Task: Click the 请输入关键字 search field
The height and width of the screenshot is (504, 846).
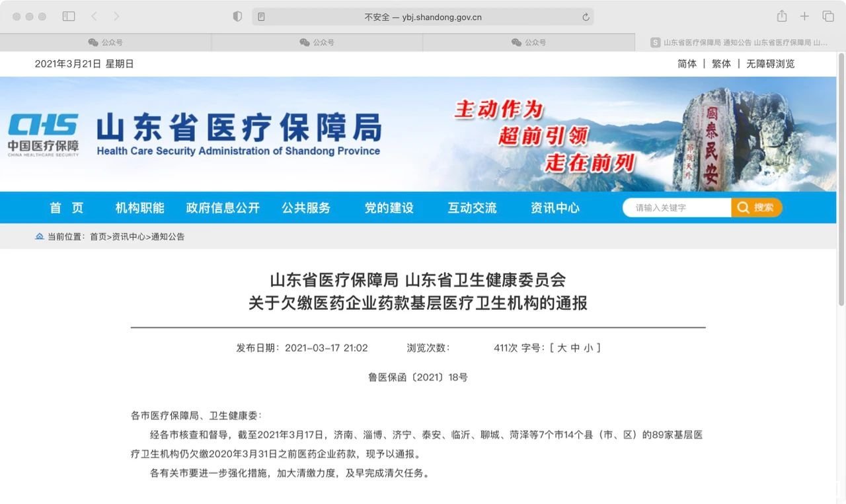Action: pos(677,207)
